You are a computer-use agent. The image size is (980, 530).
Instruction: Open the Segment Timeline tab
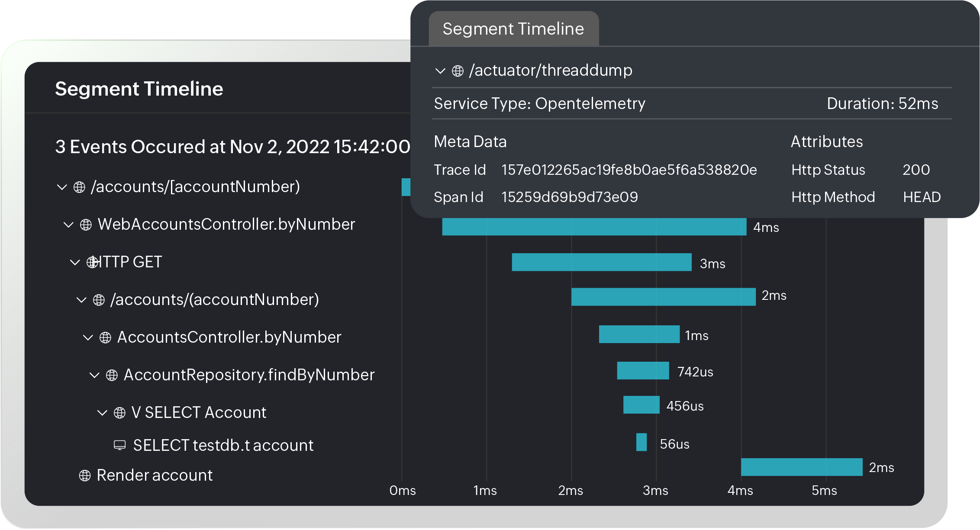(x=513, y=29)
